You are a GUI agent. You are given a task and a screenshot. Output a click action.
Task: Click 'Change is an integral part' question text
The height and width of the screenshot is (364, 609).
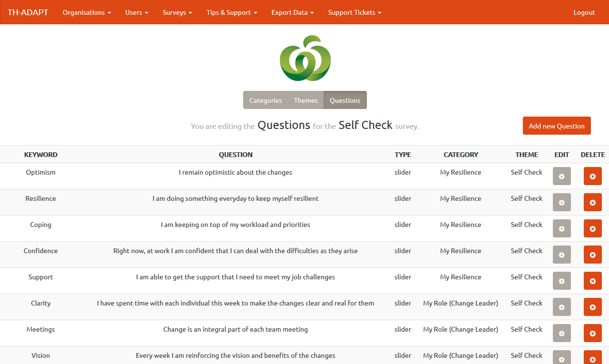pos(236,329)
